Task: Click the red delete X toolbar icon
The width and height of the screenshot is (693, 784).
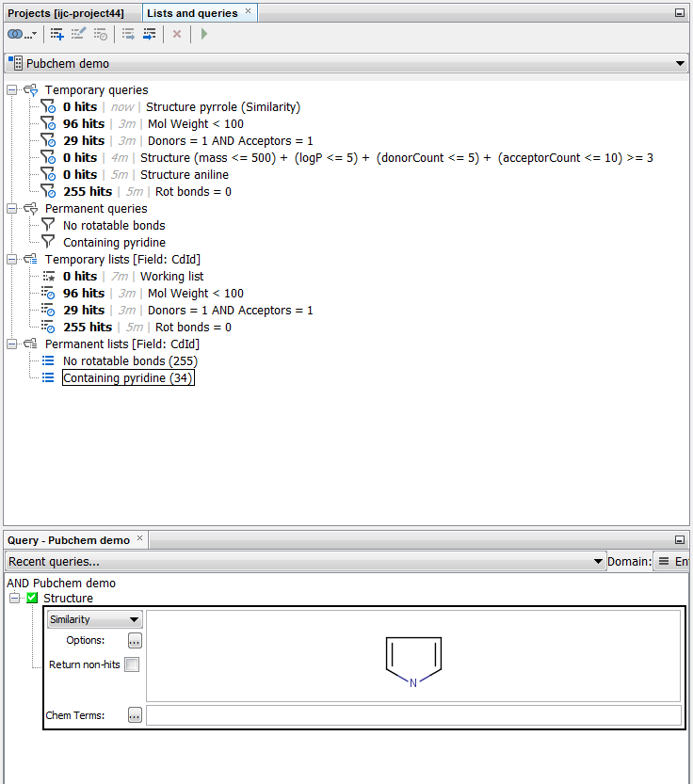Action: 176,34
